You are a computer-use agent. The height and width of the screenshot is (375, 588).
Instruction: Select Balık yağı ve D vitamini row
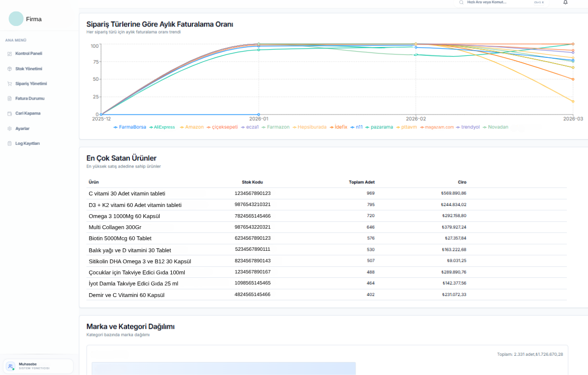327,250
